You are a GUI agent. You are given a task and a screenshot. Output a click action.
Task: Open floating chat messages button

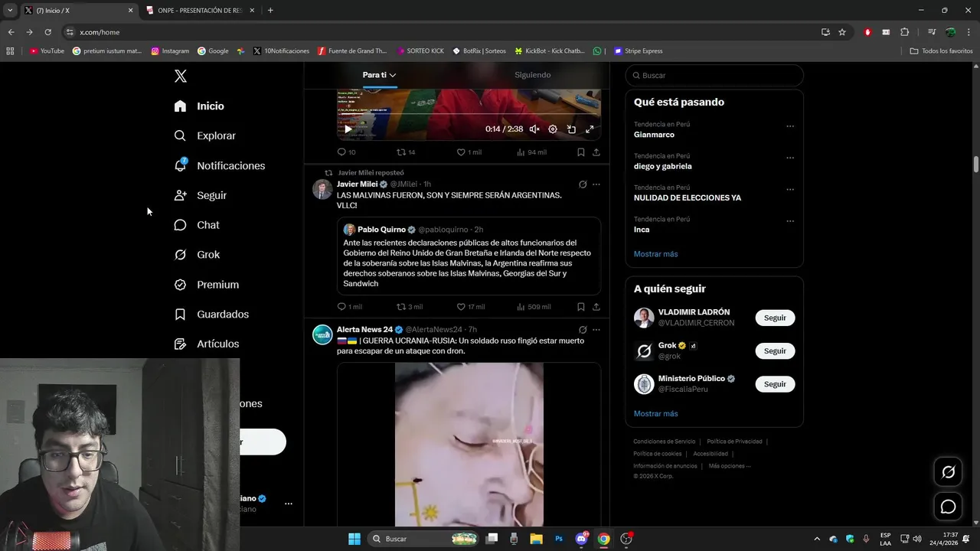point(948,507)
